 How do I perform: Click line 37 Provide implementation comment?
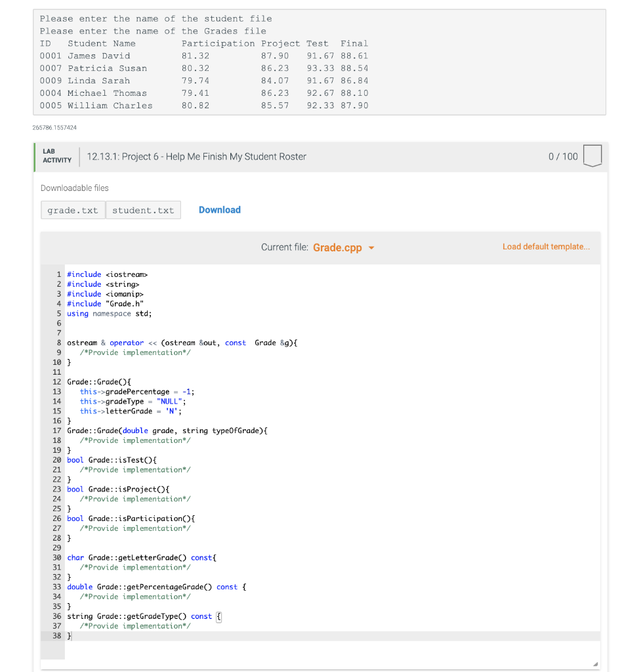tap(135, 625)
